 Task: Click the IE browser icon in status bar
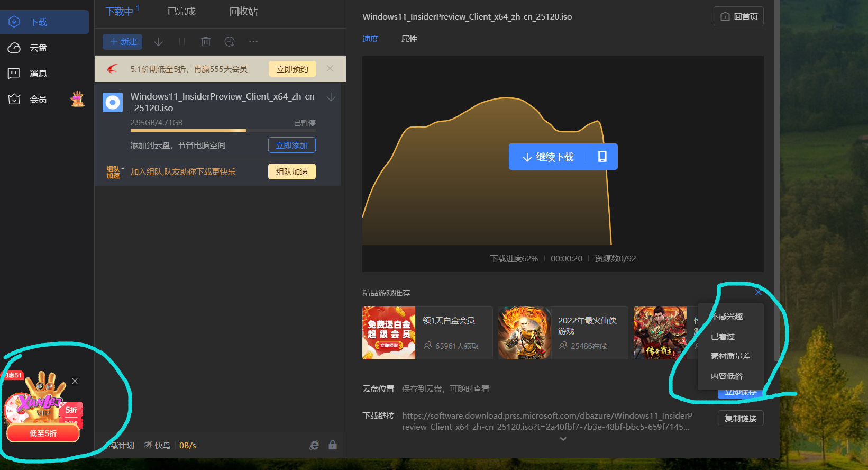(314, 445)
